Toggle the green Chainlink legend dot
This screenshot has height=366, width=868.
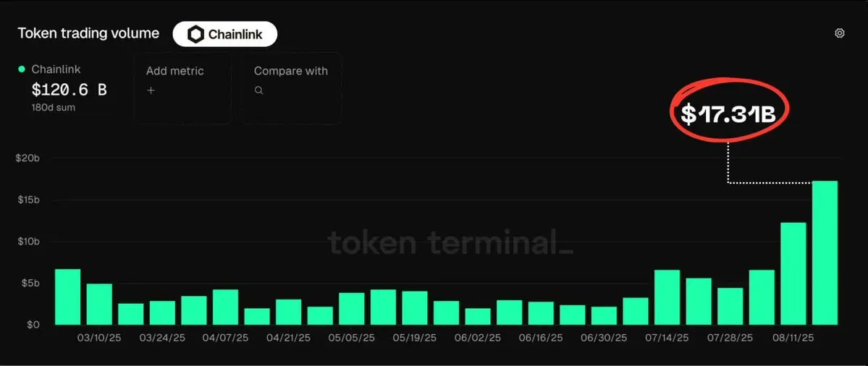[x=22, y=69]
